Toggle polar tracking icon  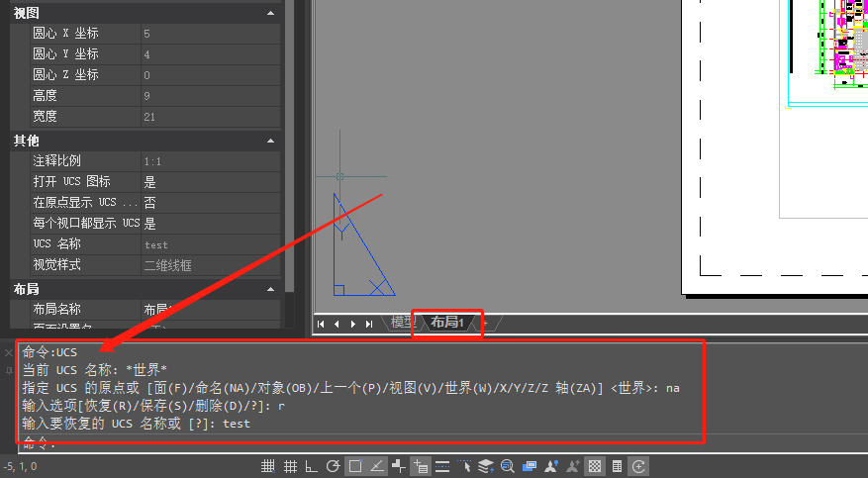click(333, 466)
